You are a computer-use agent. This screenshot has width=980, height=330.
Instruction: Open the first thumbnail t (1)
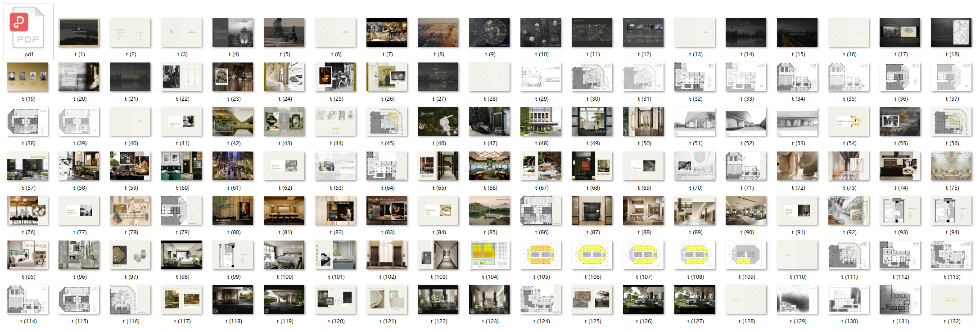point(79,33)
